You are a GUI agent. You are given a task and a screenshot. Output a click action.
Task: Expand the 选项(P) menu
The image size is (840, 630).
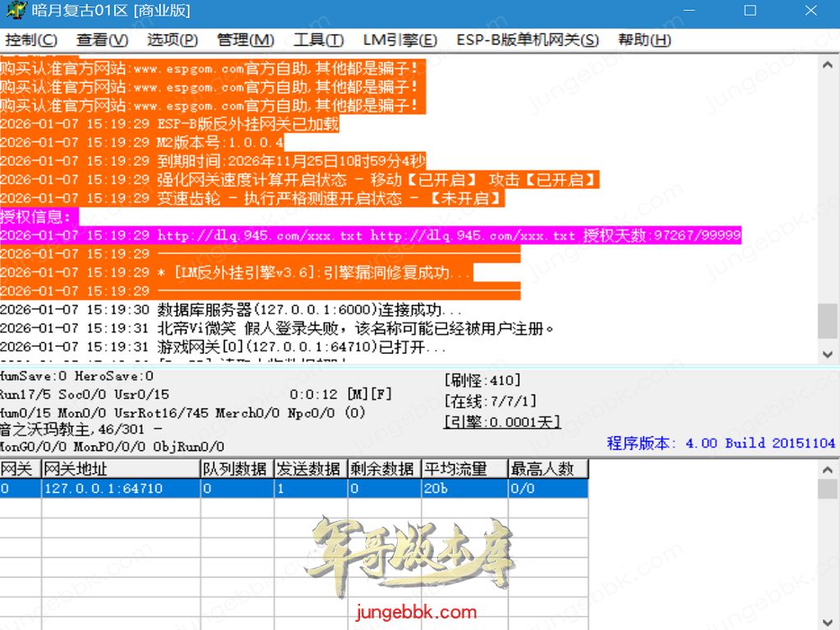click(172, 40)
